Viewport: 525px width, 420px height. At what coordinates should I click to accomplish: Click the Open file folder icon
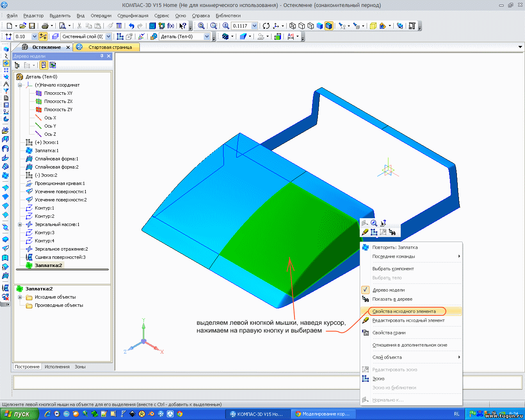click(23, 26)
